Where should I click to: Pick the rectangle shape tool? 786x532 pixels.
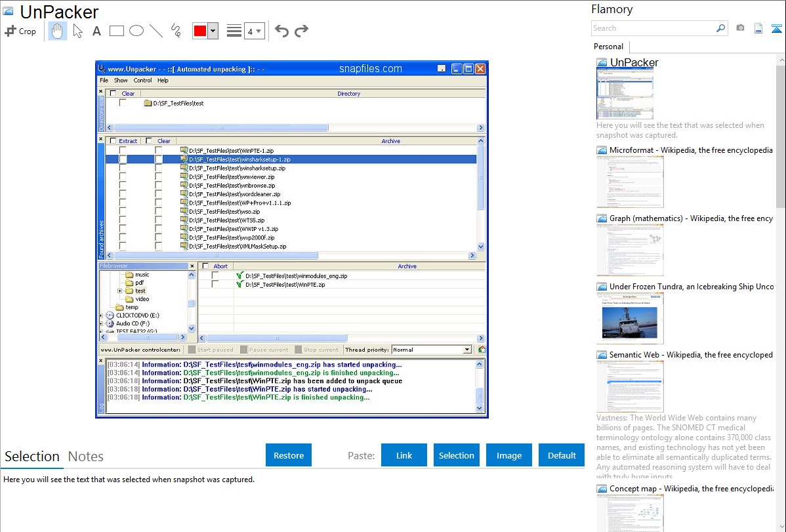pyautogui.click(x=117, y=31)
